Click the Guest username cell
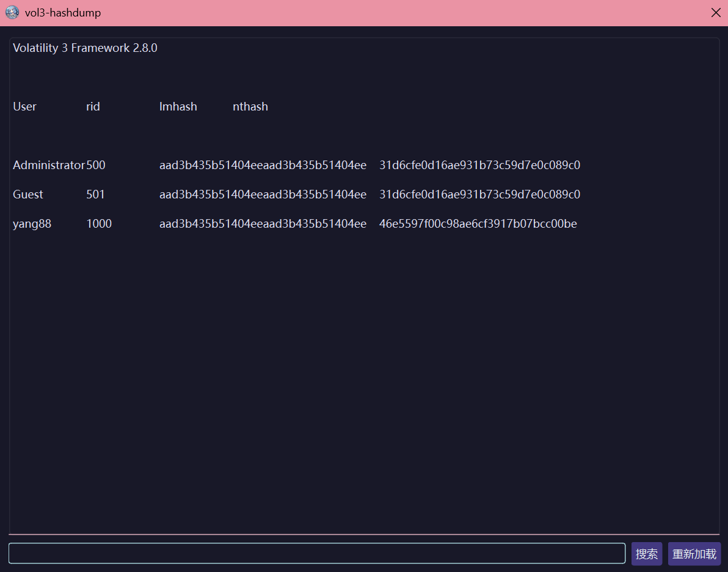Screen dimensions: 728x572 tap(28, 194)
